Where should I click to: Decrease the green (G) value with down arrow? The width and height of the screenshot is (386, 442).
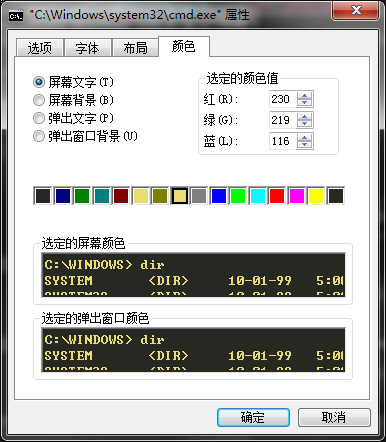coord(304,124)
